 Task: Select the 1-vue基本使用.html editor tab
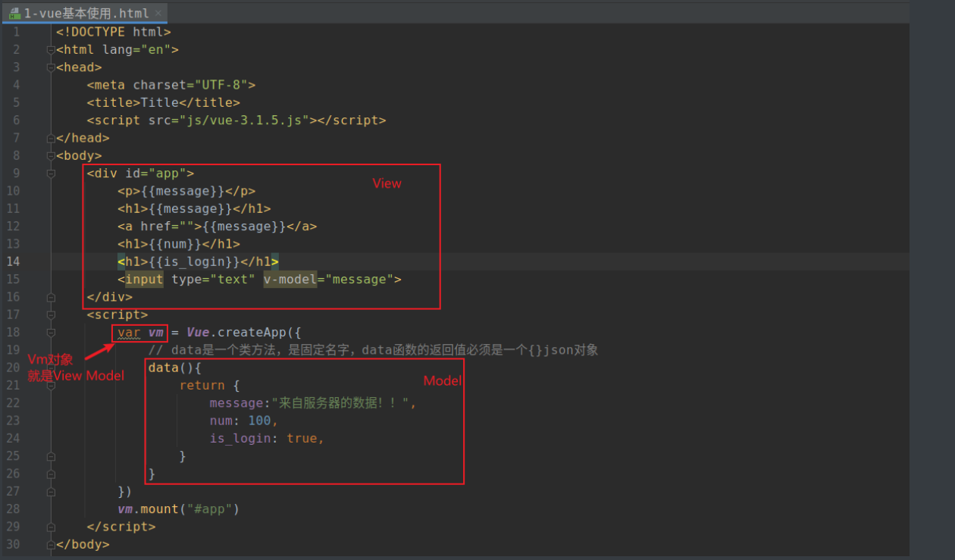[x=84, y=14]
